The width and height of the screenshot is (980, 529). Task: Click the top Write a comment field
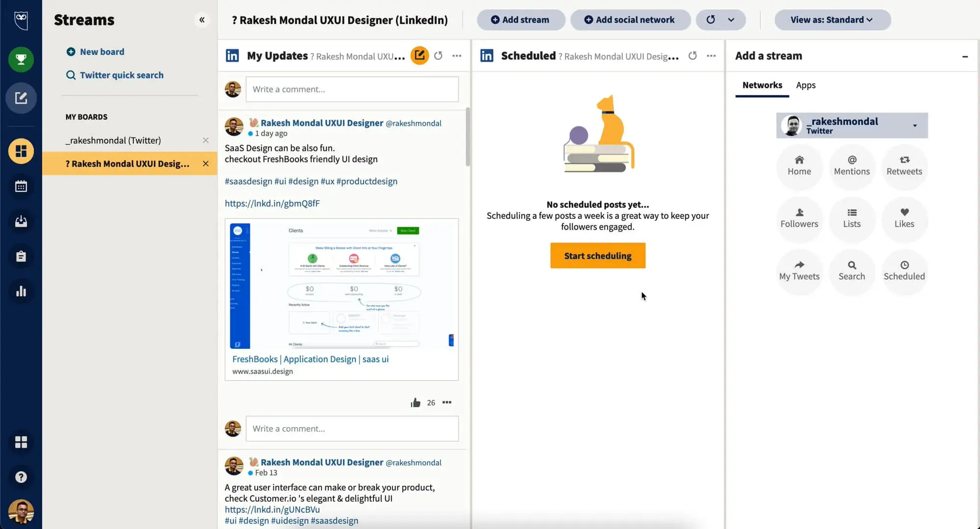point(352,89)
